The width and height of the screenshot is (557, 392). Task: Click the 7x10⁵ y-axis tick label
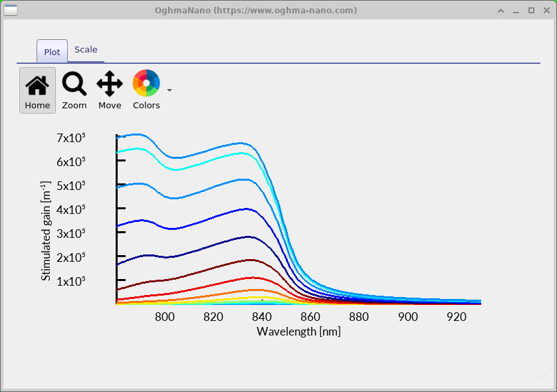pyautogui.click(x=71, y=138)
